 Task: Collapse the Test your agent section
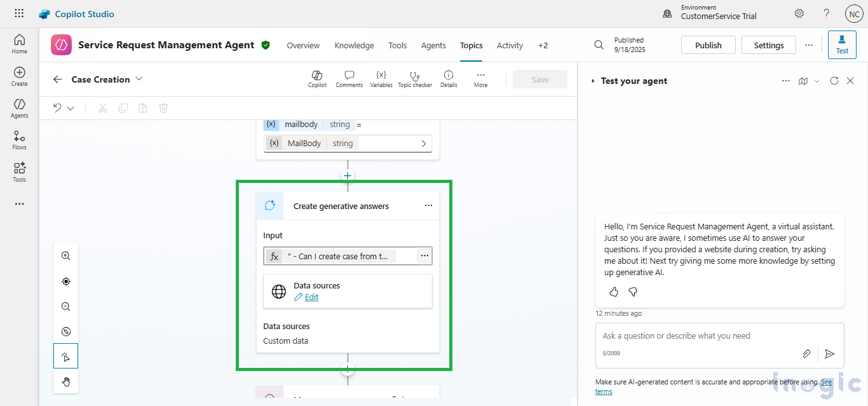tap(593, 81)
